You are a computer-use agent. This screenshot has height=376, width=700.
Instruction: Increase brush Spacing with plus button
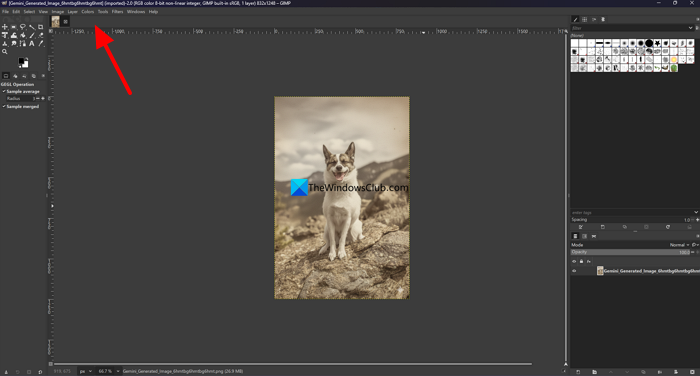pyautogui.click(x=697, y=220)
